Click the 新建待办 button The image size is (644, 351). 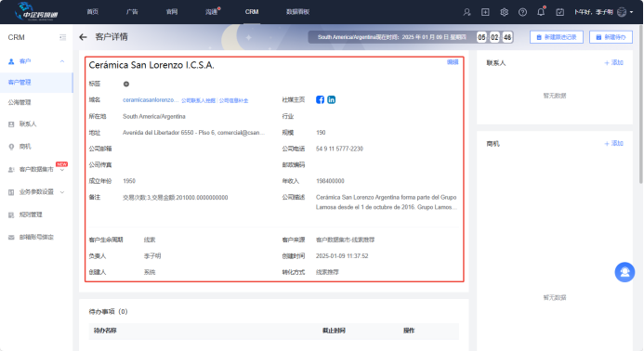click(x=611, y=37)
